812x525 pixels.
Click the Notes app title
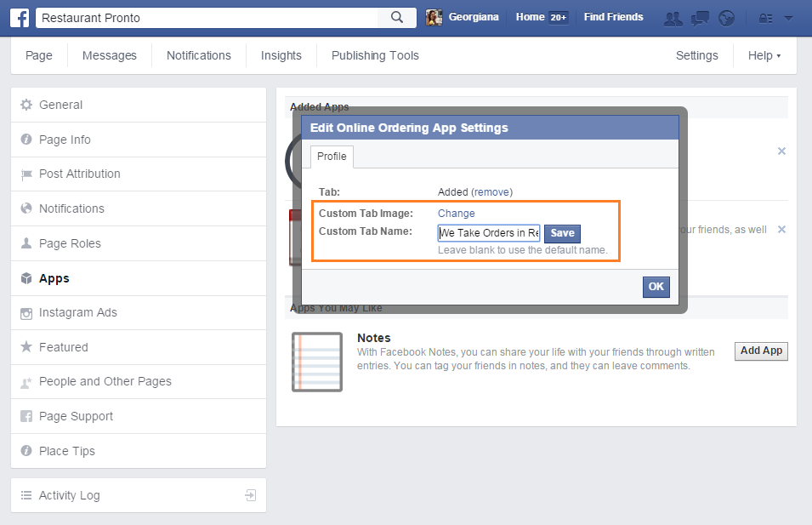coord(374,338)
